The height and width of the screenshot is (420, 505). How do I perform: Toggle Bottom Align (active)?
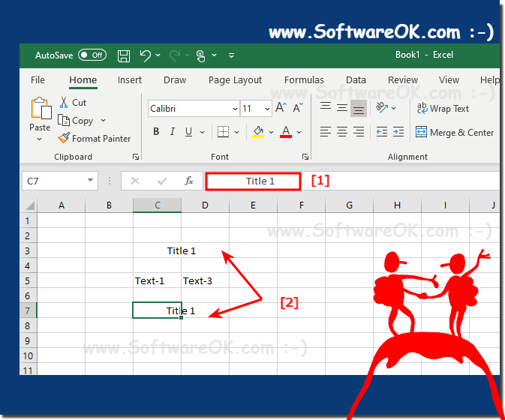pyautogui.click(x=359, y=108)
